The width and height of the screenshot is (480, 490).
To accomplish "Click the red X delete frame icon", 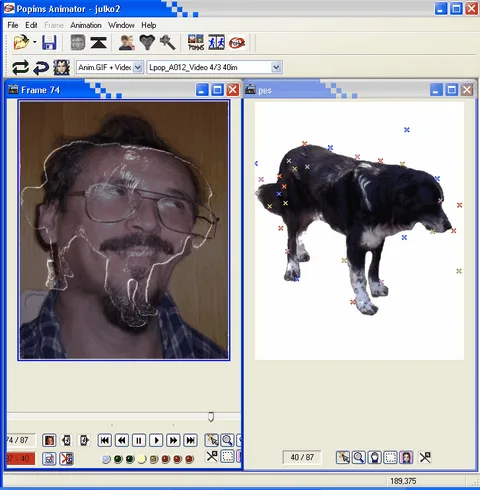I will 66,459.
